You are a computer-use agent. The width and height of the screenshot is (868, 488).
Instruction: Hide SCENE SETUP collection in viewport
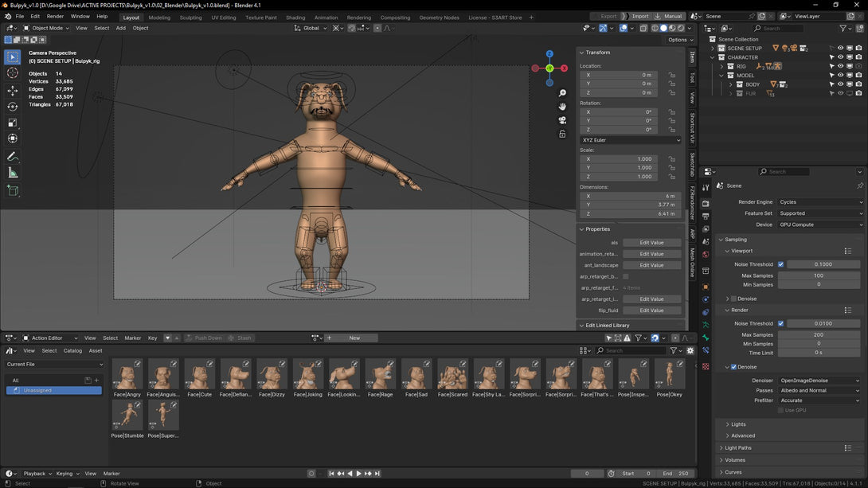click(x=840, y=48)
